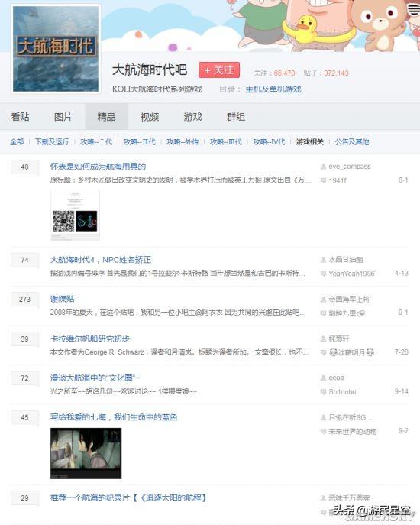Open author 帝国海军上将 profile
The width and height of the screenshot is (420, 525).
pyautogui.click(x=349, y=299)
